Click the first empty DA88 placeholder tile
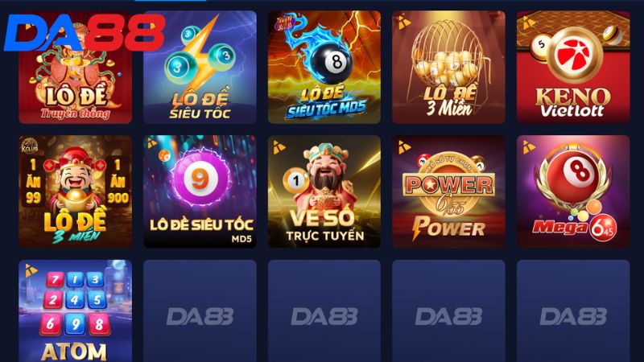The image size is (644, 362). coord(200,311)
